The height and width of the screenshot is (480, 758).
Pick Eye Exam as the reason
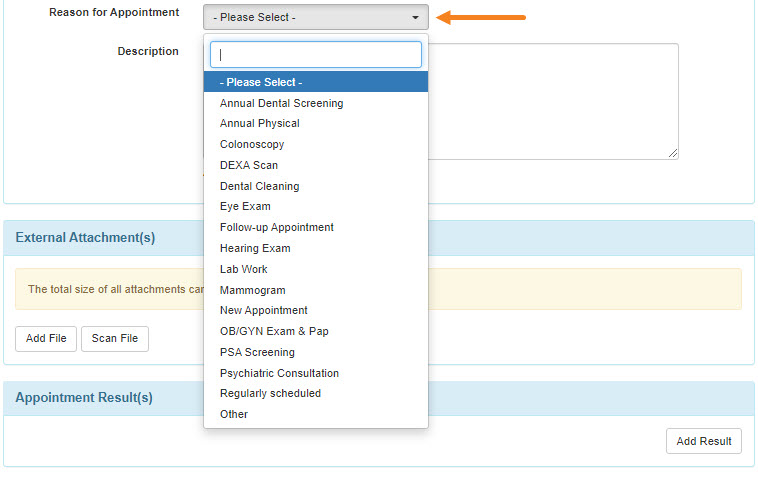point(245,207)
